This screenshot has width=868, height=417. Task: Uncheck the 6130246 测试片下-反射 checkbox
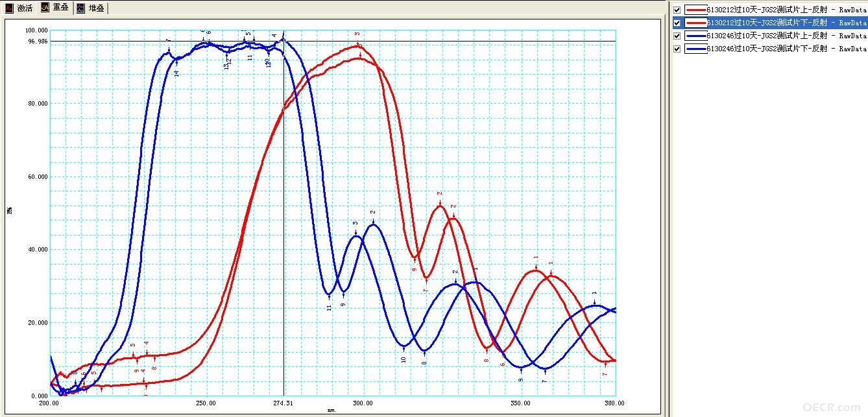pyautogui.click(x=677, y=49)
